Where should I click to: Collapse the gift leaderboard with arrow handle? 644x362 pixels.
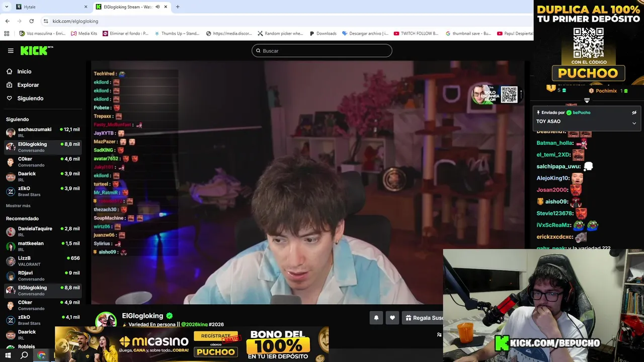[587, 101]
